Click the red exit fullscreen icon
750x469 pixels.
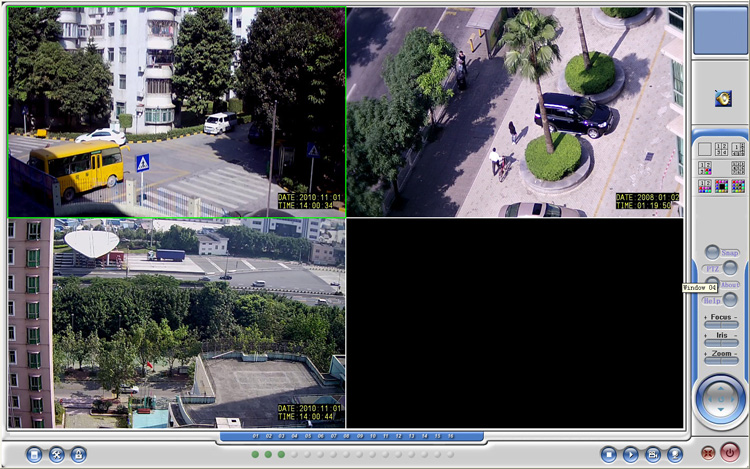[708, 454]
